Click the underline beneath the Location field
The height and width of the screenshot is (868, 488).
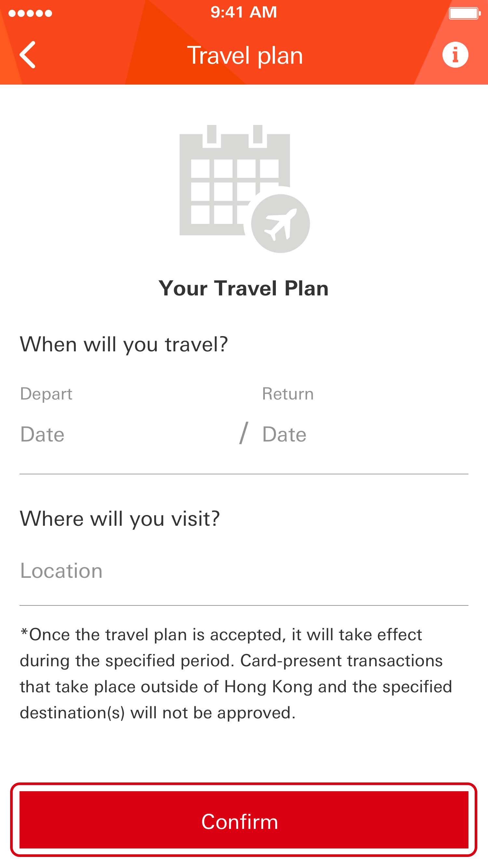(x=244, y=605)
